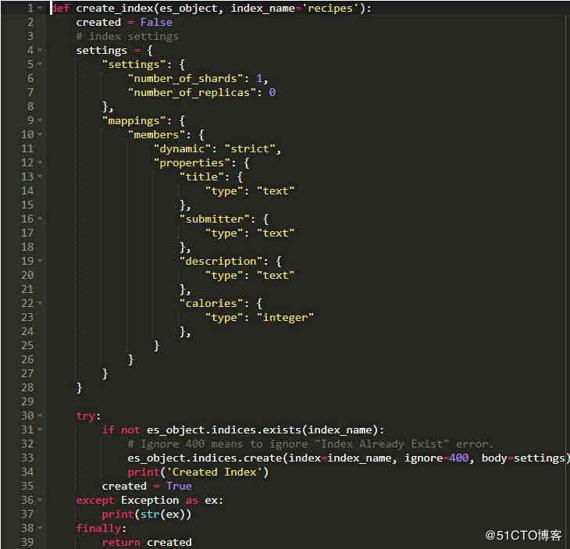Click es_object.indices.exists call on line 31

coord(262,430)
